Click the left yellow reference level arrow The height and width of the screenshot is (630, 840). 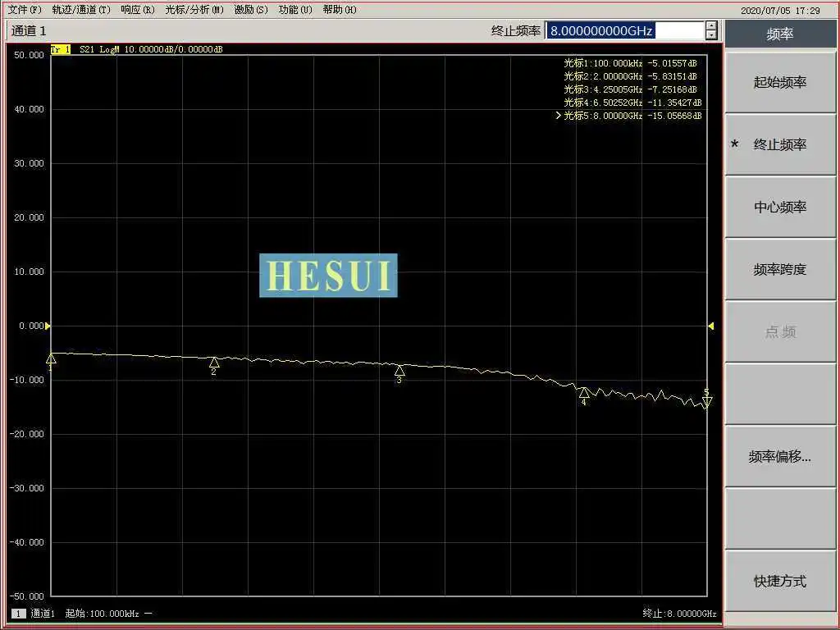[48, 326]
